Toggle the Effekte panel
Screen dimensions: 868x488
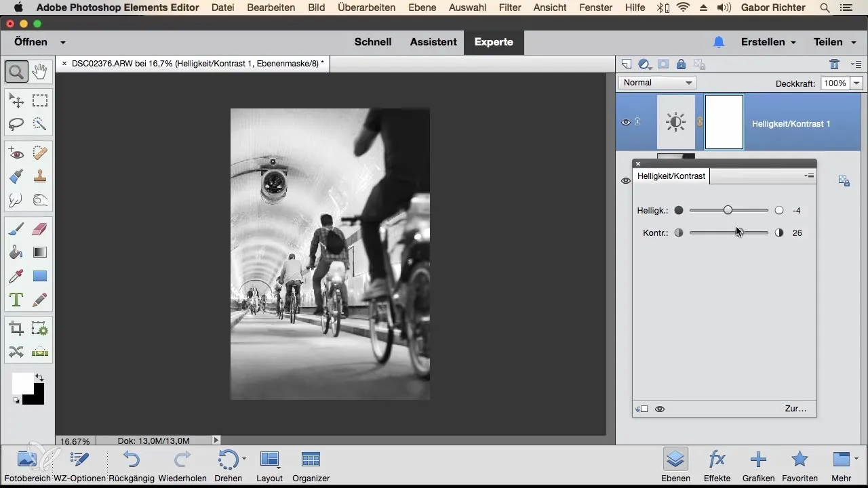click(717, 466)
